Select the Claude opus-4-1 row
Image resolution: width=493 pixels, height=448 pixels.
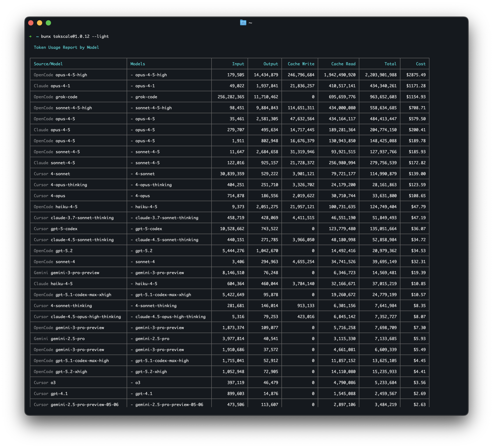pyautogui.click(x=53, y=86)
